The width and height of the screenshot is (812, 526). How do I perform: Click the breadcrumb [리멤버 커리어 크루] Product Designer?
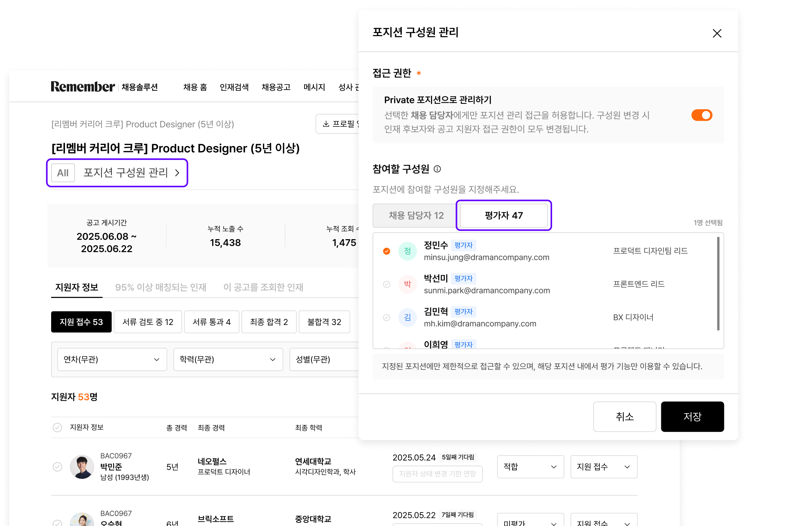143,124
